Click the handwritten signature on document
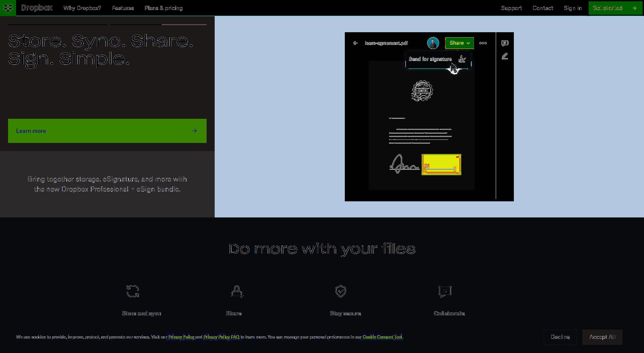Screen dimensions: 644x353 click(x=404, y=164)
